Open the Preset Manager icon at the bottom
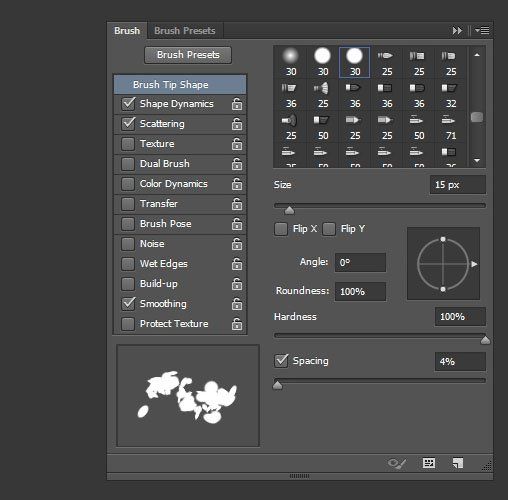The height and width of the screenshot is (500, 508). click(429, 463)
